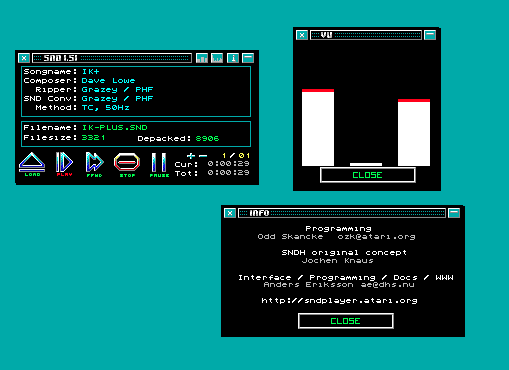
Task: Click the sndplayer.atari.org URL text
Action: point(339,301)
